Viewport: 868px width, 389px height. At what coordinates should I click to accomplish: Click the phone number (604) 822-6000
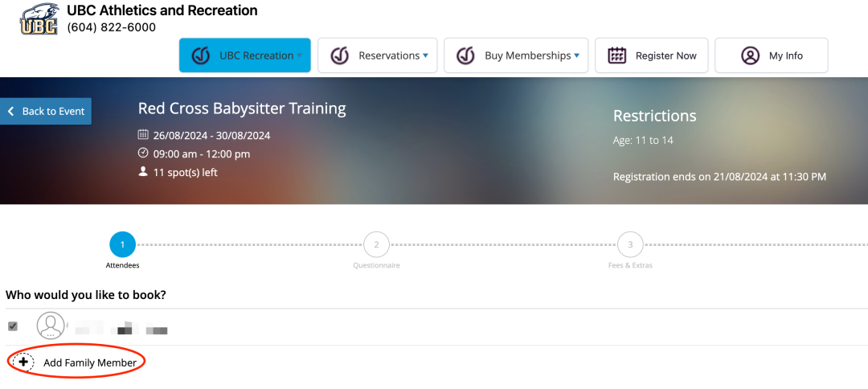(111, 27)
